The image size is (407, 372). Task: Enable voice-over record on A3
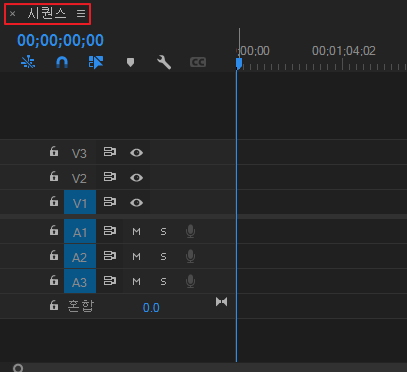point(190,282)
